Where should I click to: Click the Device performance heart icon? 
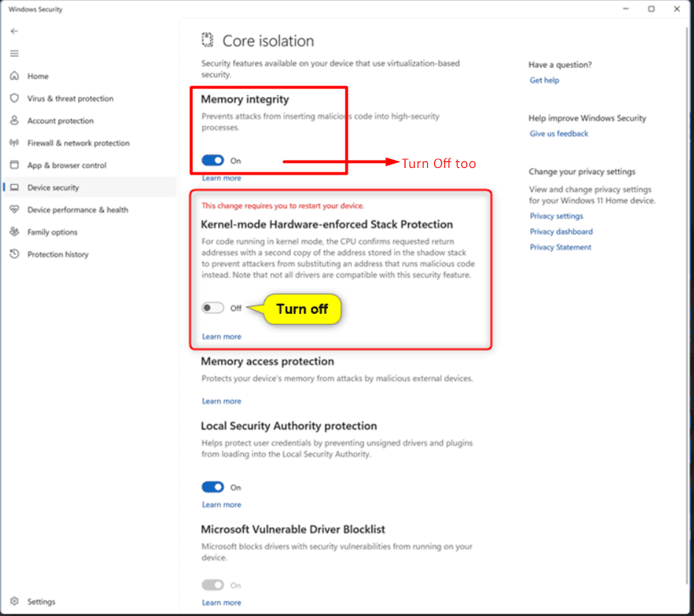(x=15, y=209)
